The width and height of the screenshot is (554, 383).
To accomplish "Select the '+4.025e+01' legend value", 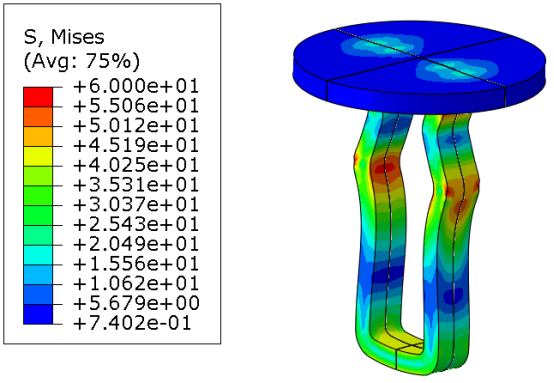I will point(136,165).
